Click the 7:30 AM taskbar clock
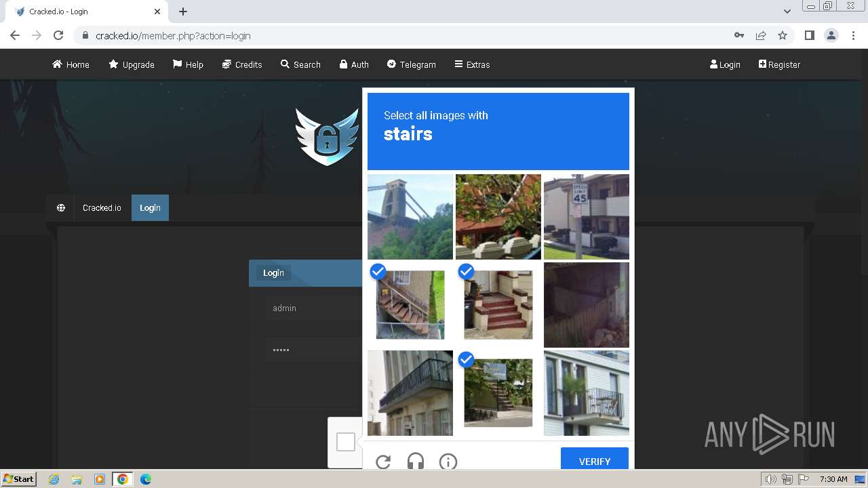Image resolution: width=868 pixels, height=488 pixels. (x=833, y=479)
